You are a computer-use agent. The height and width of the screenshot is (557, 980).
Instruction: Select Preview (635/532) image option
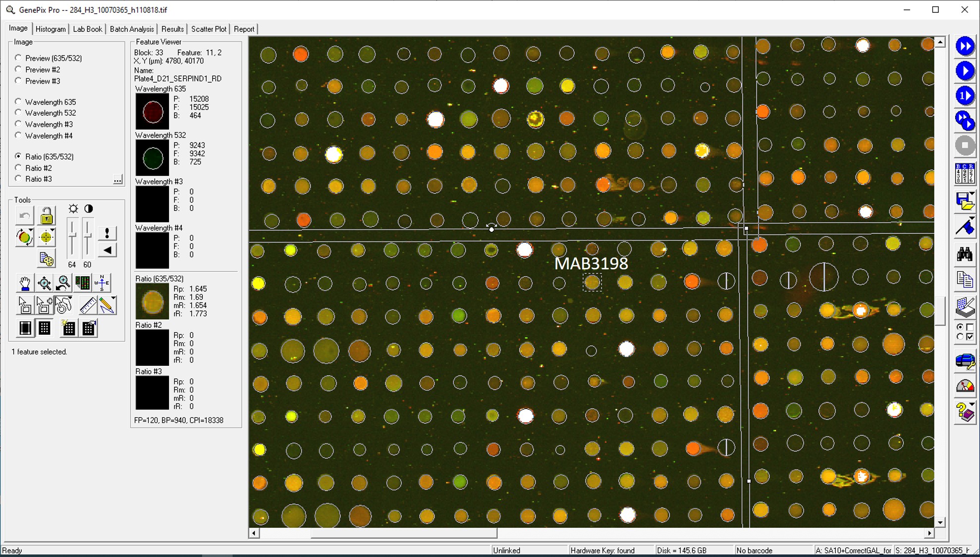pyautogui.click(x=18, y=58)
